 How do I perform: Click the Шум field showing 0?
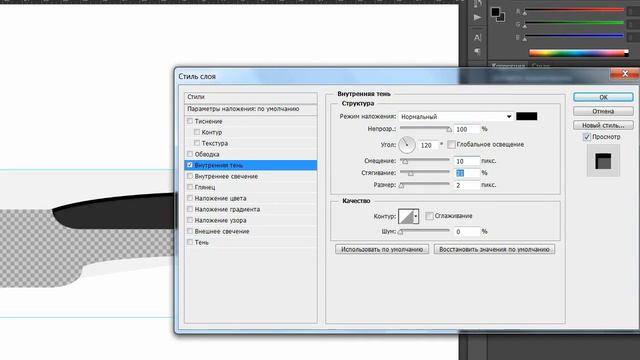pyautogui.click(x=467, y=231)
